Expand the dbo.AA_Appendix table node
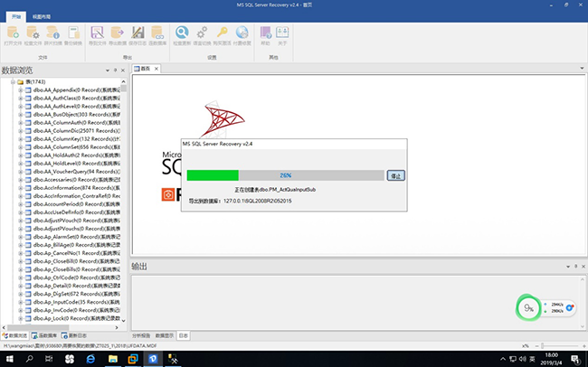 21,90
